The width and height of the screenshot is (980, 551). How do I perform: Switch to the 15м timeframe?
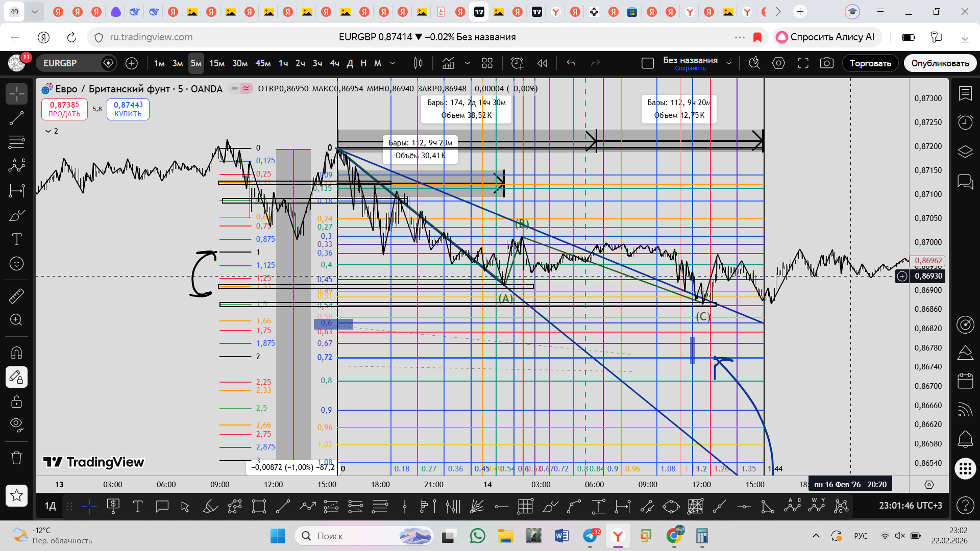pos(217,63)
